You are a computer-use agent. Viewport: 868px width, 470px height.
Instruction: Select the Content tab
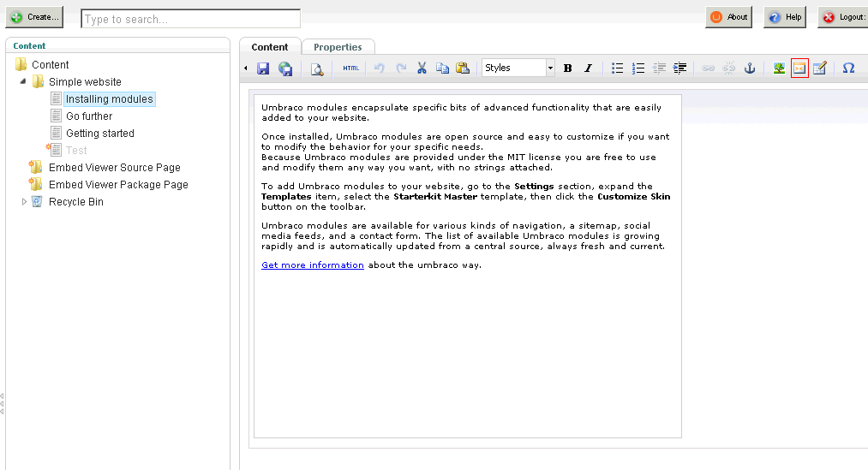click(270, 47)
